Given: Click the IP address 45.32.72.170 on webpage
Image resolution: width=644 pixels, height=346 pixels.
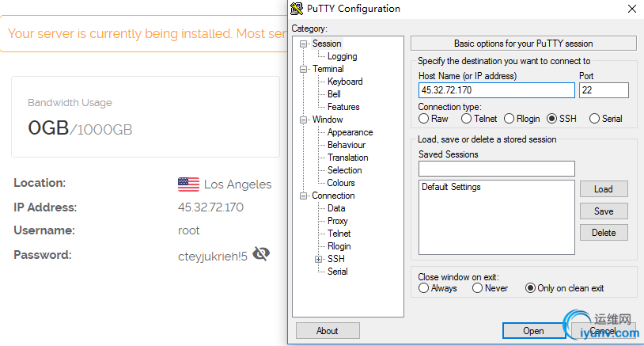Looking at the screenshot, I should 210,207.
